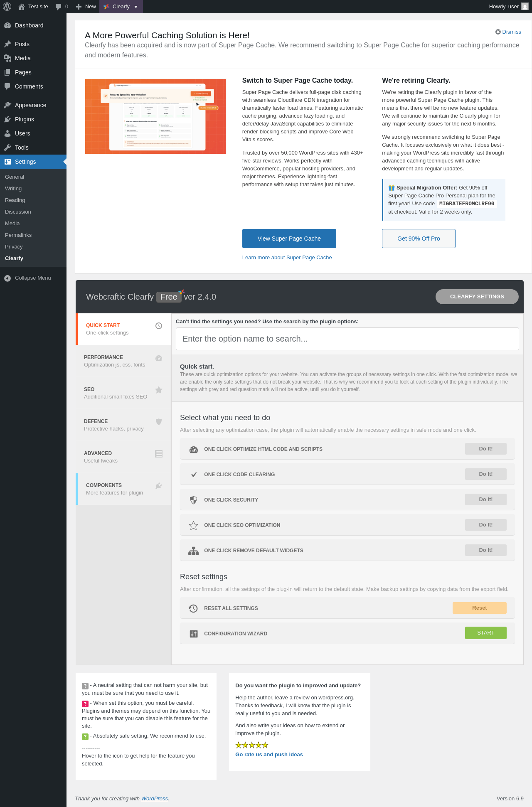Click the orange Reset all settings button
The image size is (532, 807).
(x=480, y=608)
